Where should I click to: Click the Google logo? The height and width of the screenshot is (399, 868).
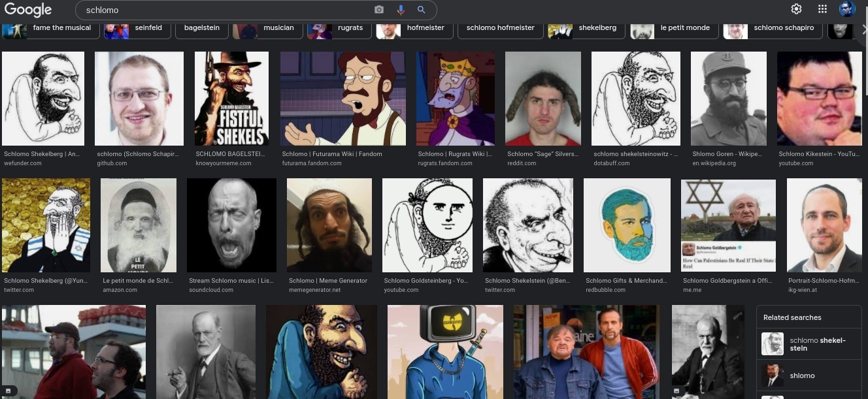[29, 9]
